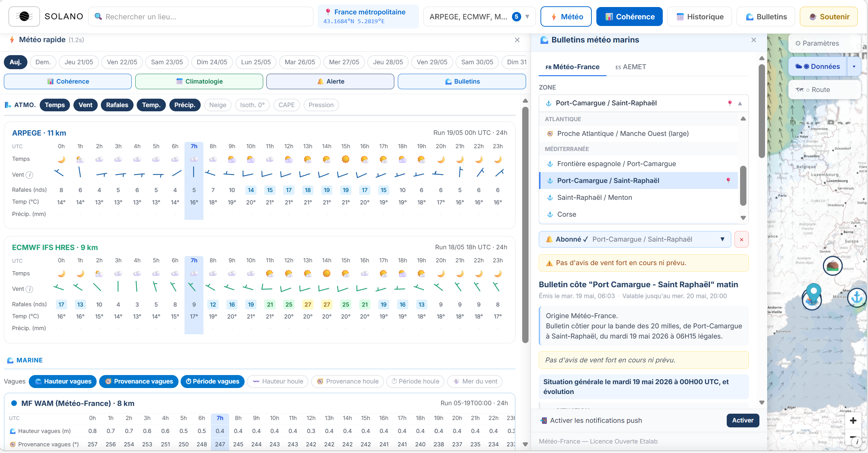Select the Dem. day tab
Screen dimensions: 868x453
[x=43, y=62]
